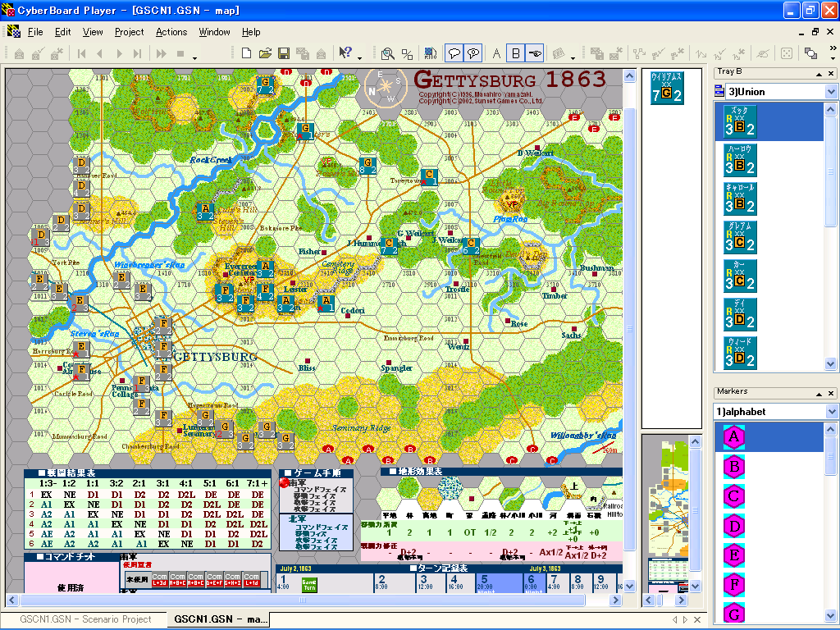
Task: Close the active document tab X
Action: pyautogui.click(x=697, y=619)
